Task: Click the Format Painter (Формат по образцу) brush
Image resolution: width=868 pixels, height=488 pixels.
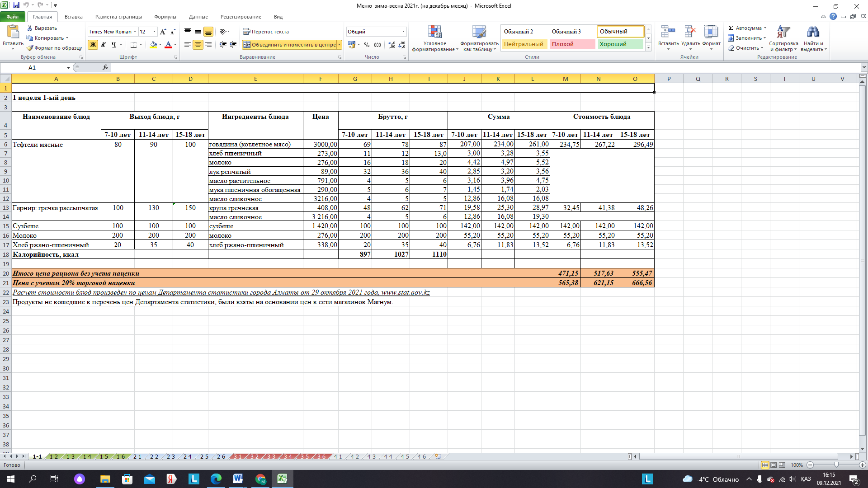Action: (x=30, y=48)
